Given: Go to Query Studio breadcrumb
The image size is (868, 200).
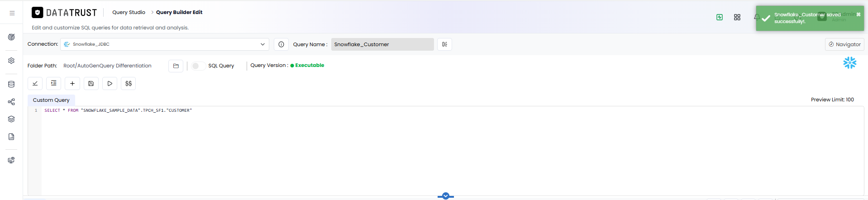Looking at the screenshot, I should tap(129, 12).
